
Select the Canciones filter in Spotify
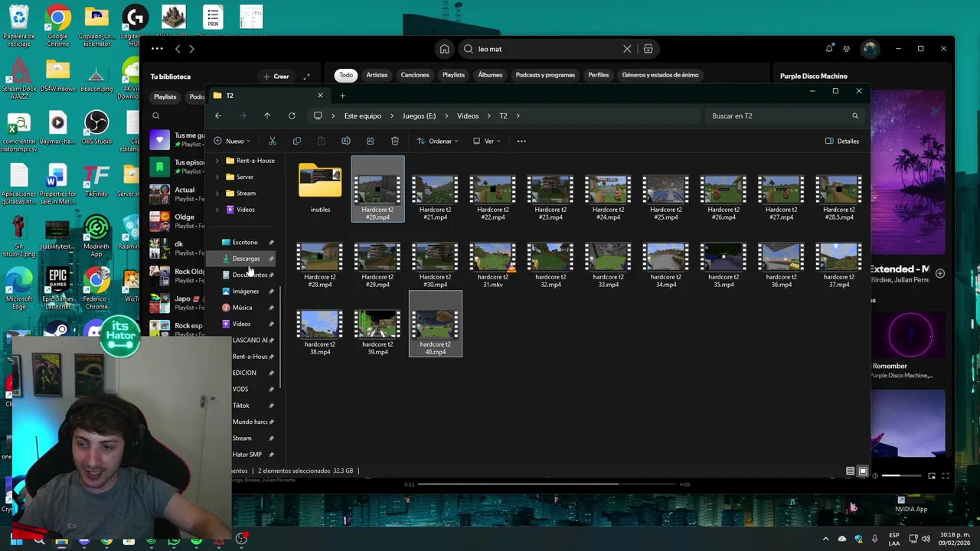[415, 75]
